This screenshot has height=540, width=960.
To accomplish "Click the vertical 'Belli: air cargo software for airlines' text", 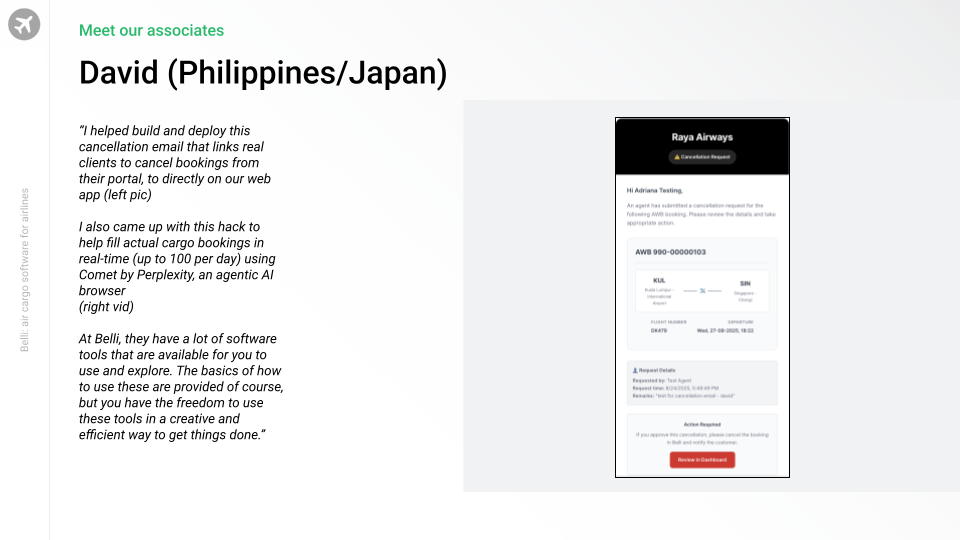I will click(x=24, y=270).
